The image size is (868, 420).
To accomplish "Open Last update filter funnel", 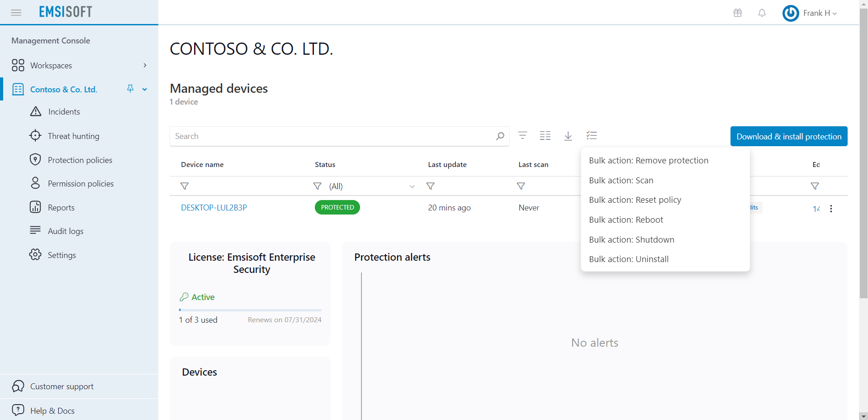I will coord(431,186).
